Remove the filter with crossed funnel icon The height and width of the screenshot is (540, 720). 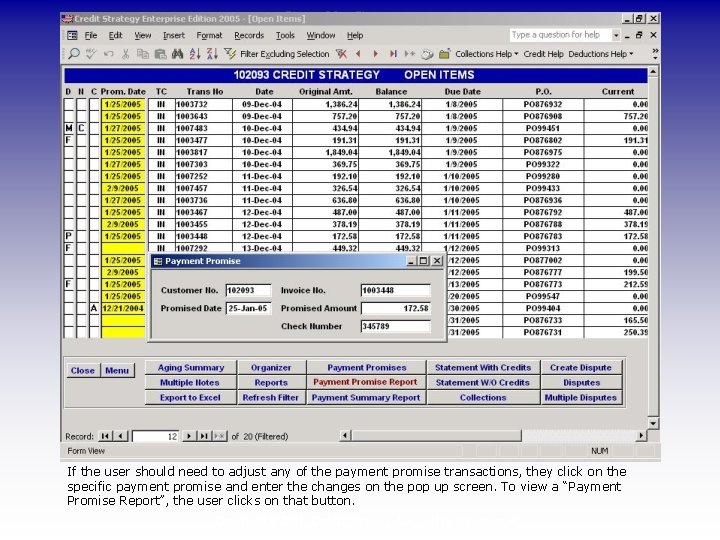341,54
